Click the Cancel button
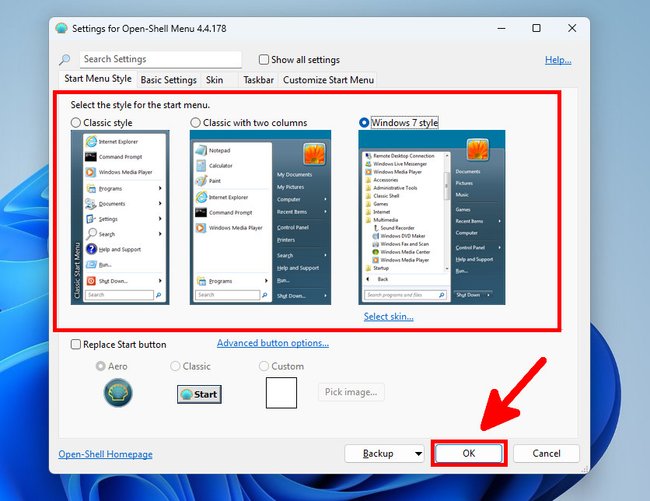This screenshot has height=501, width=650. (546, 453)
